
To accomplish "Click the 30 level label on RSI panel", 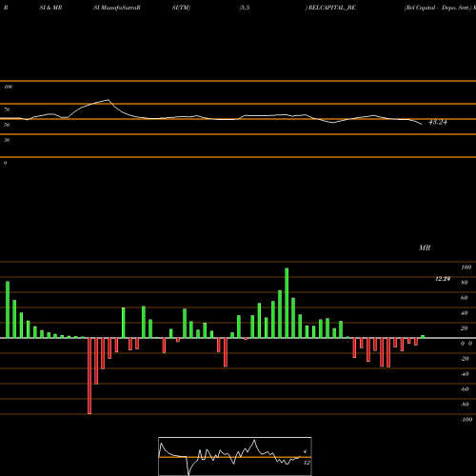I will click(7, 140).
